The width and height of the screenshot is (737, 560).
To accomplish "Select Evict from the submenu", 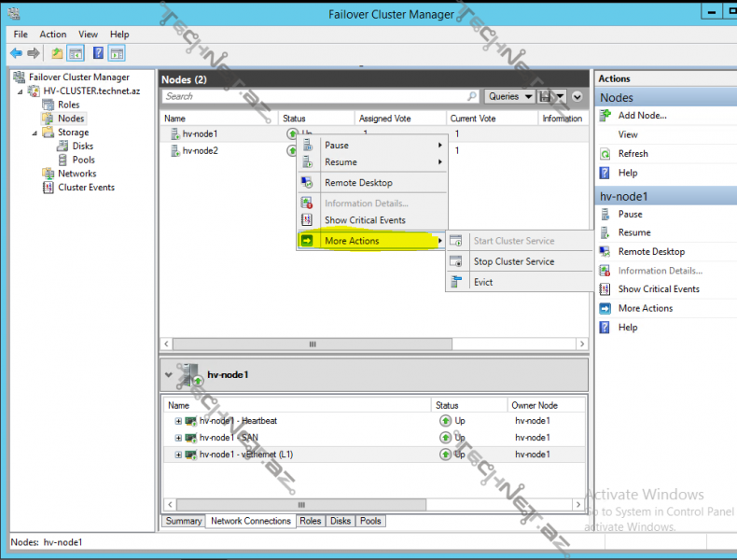I will pos(483,282).
